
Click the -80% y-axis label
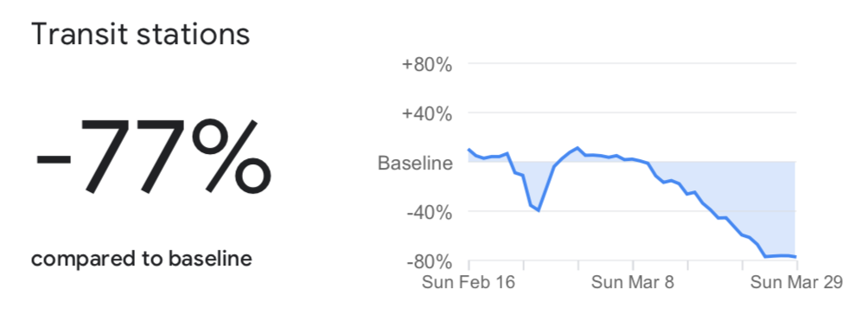pyautogui.click(x=430, y=261)
